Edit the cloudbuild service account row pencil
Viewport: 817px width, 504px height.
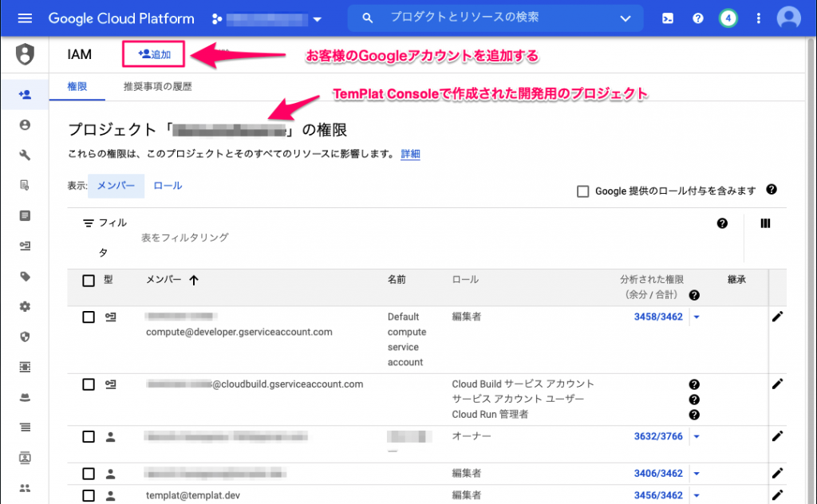[777, 384]
